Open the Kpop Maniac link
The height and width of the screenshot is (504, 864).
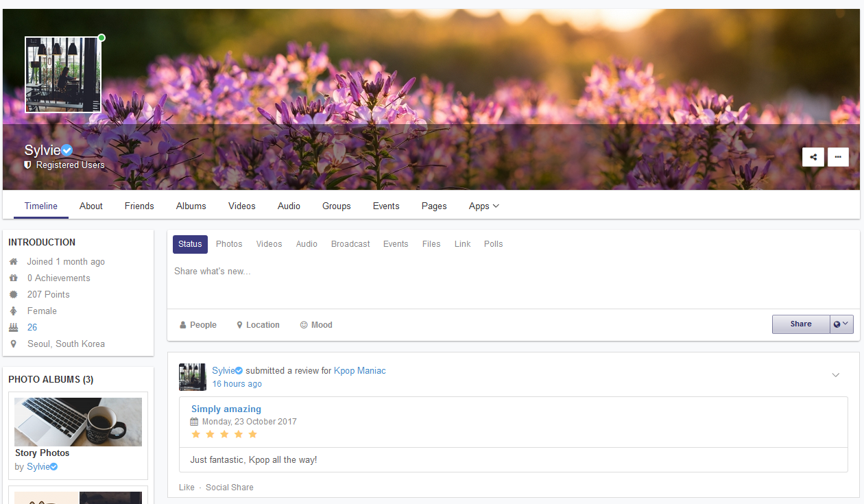tap(360, 371)
